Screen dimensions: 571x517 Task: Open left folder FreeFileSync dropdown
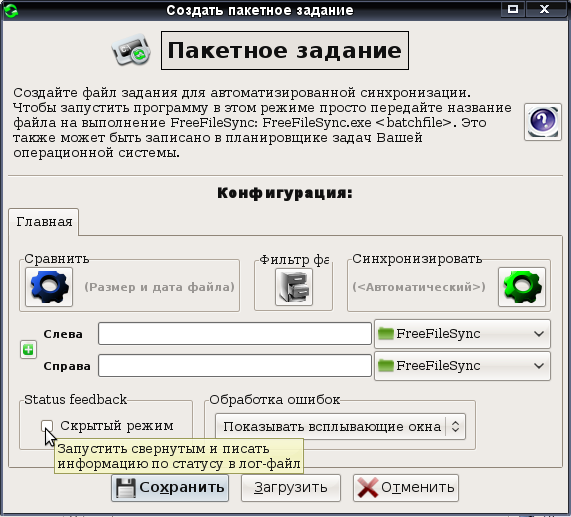click(x=462, y=334)
